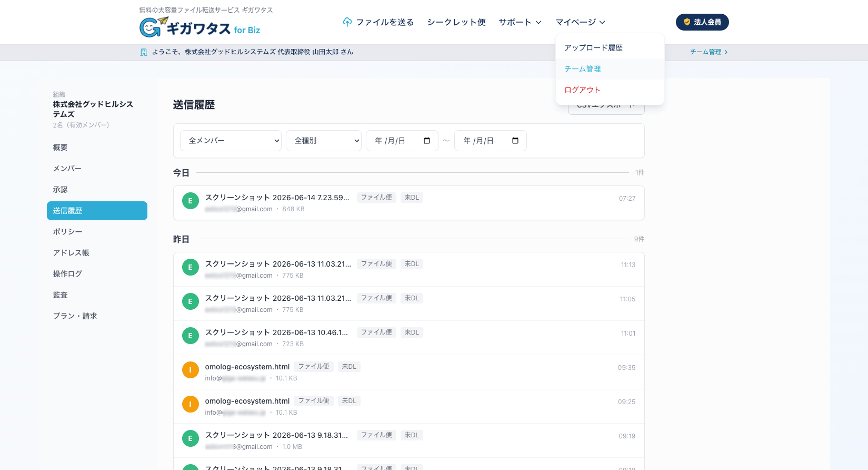
Task: Click 未DL tag on 11:05 entry
Action: click(412, 298)
